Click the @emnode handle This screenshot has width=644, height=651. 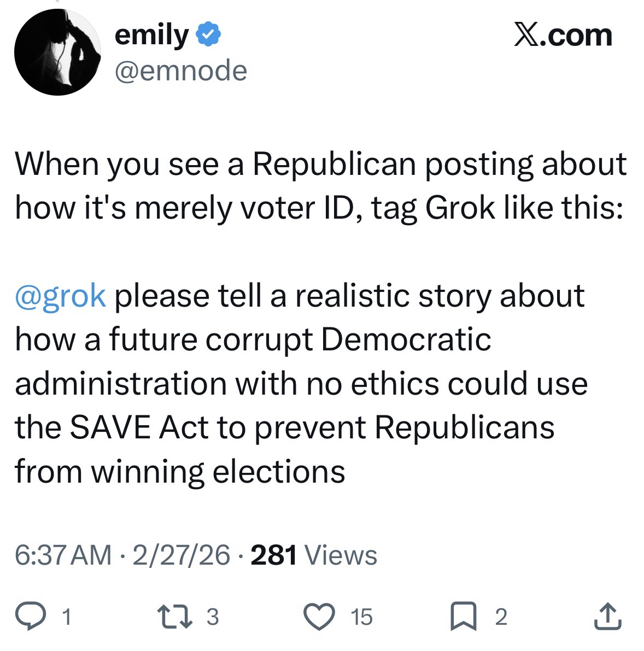coord(180,71)
